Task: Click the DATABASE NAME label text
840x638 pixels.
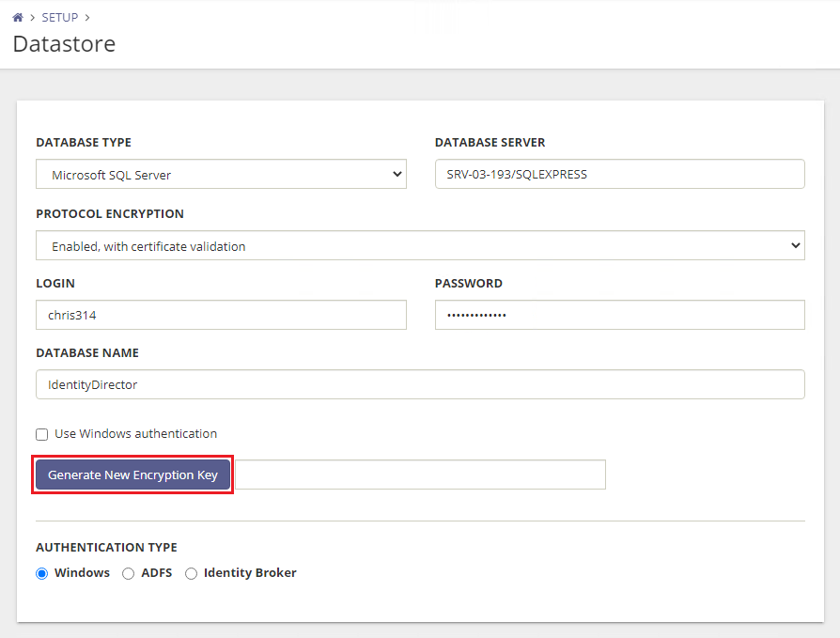Action: tap(87, 353)
